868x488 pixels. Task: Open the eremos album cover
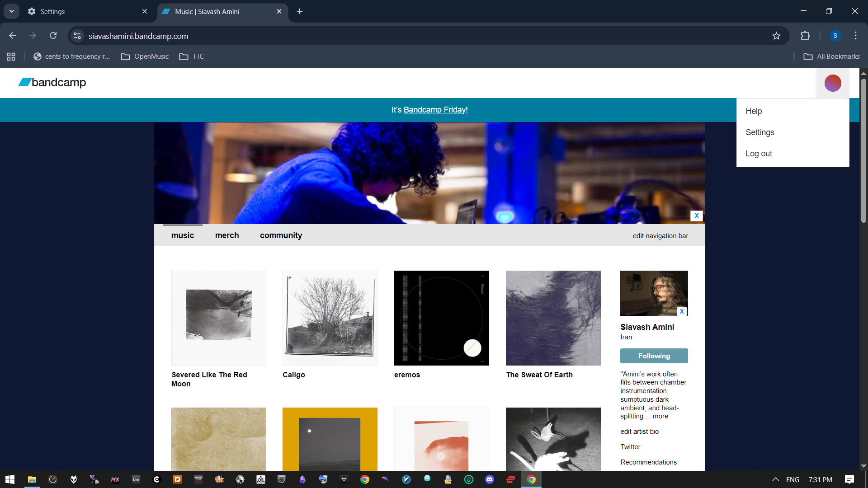(441, 318)
